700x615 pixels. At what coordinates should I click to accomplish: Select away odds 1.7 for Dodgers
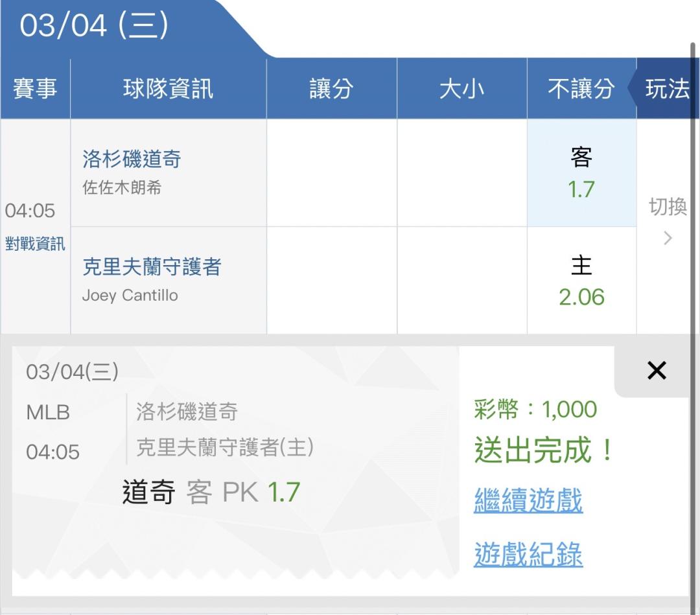pos(581,173)
